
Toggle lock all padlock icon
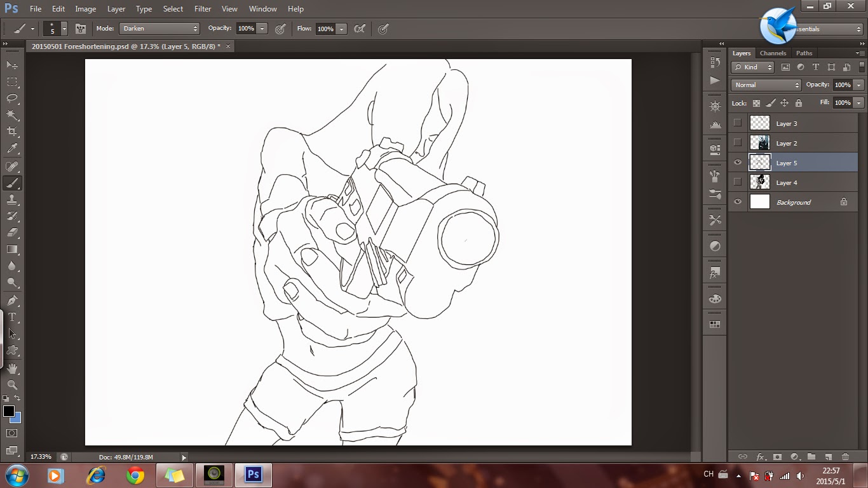pyautogui.click(x=799, y=103)
